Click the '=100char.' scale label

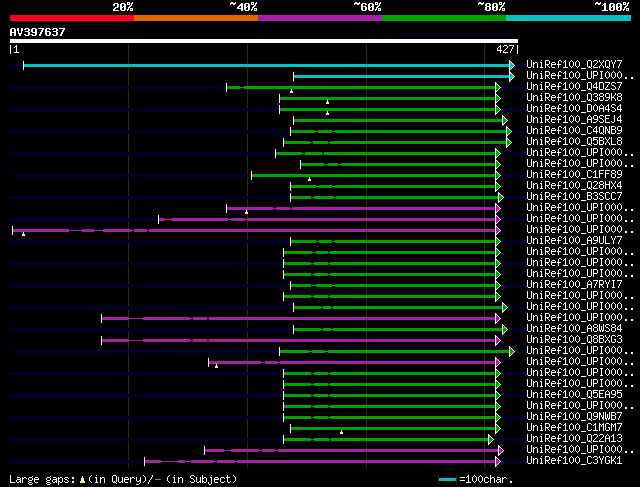coord(486,479)
